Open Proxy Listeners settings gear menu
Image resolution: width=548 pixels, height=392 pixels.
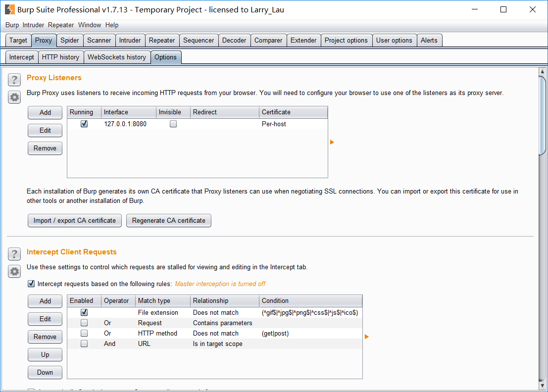coord(14,97)
